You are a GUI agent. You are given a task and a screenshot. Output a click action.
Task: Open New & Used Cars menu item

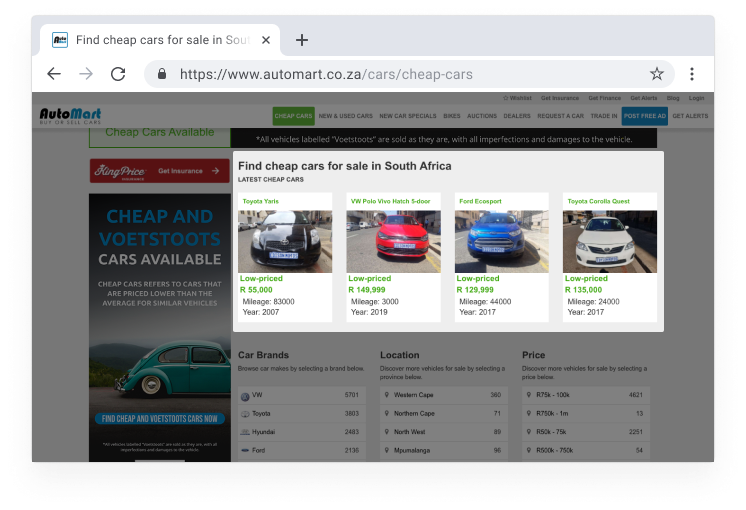pos(346,116)
